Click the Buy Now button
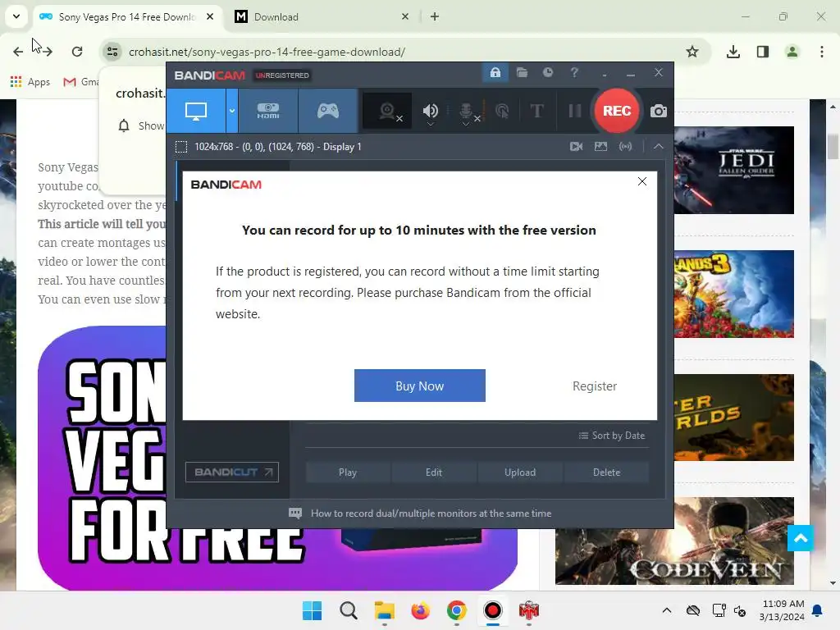This screenshot has width=840, height=630. click(x=419, y=386)
